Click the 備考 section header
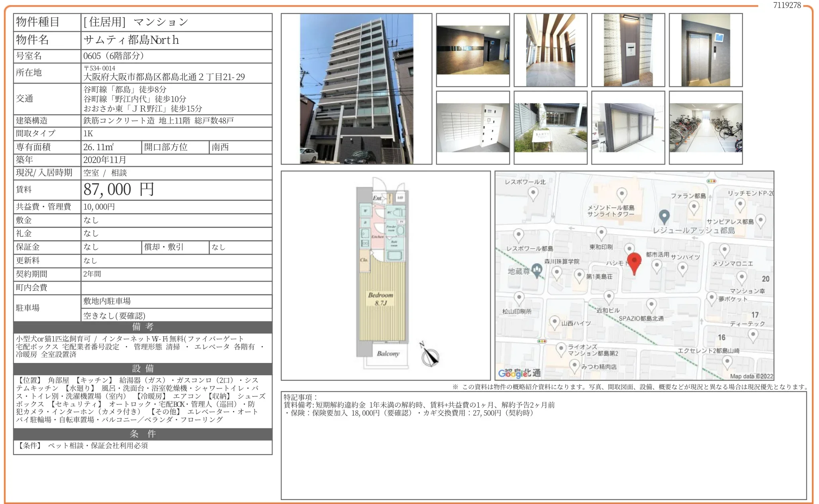 tap(143, 327)
